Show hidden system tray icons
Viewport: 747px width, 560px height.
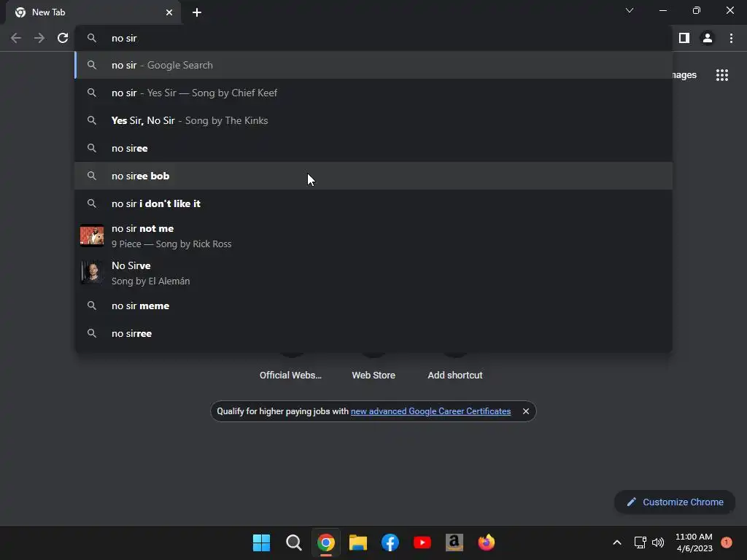point(617,542)
